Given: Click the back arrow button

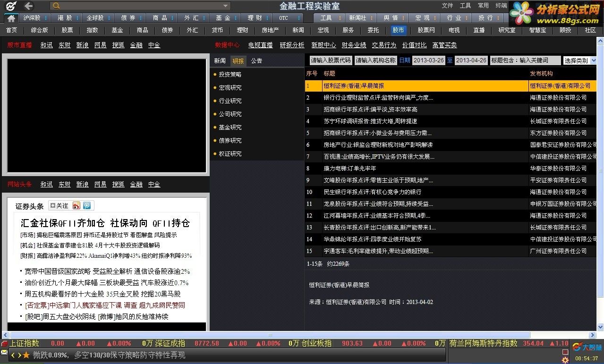Looking at the screenshot, I should coord(29,6).
